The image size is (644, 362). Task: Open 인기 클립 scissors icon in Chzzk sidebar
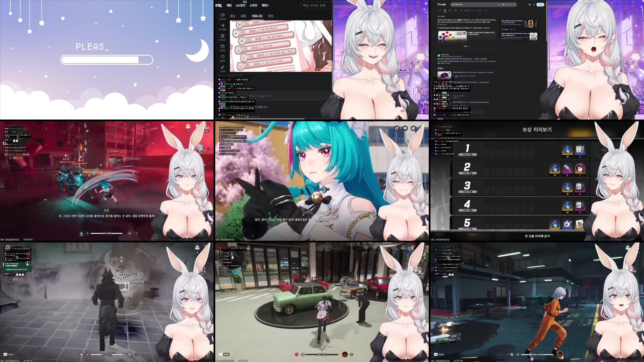(222, 25)
